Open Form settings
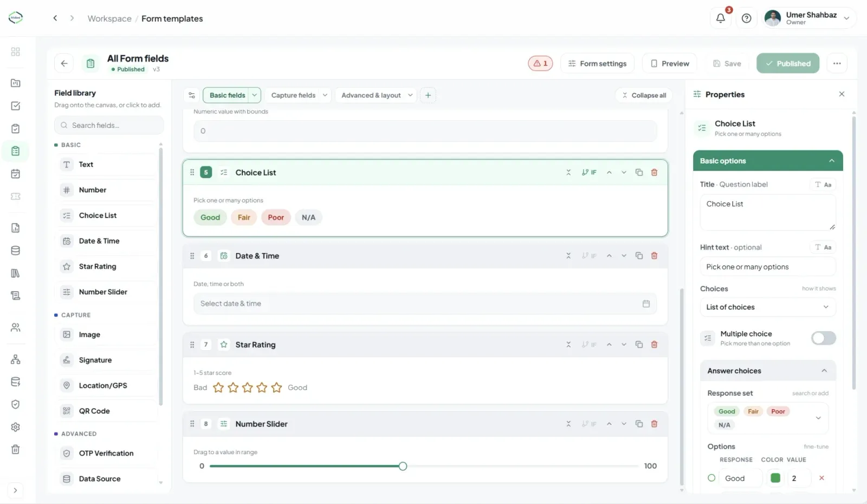Viewport: 867px width, 504px height. 597,63
